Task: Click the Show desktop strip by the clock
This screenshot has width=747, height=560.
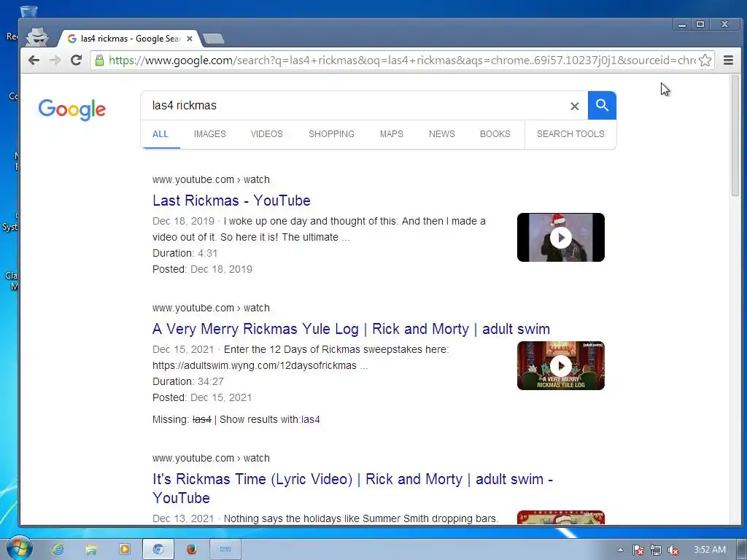Action: [742, 549]
